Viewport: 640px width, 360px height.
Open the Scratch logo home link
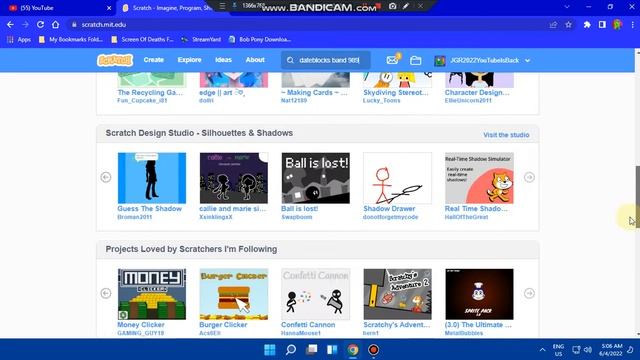click(x=115, y=60)
